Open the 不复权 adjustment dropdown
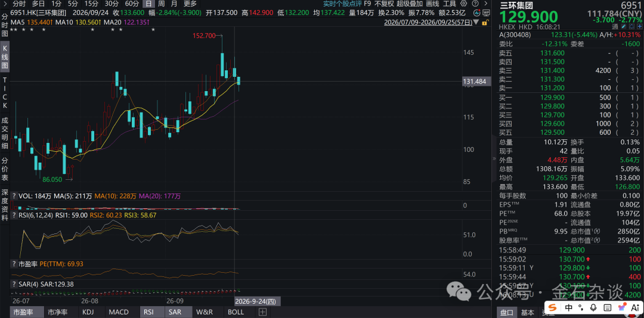 tap(384, 4)
